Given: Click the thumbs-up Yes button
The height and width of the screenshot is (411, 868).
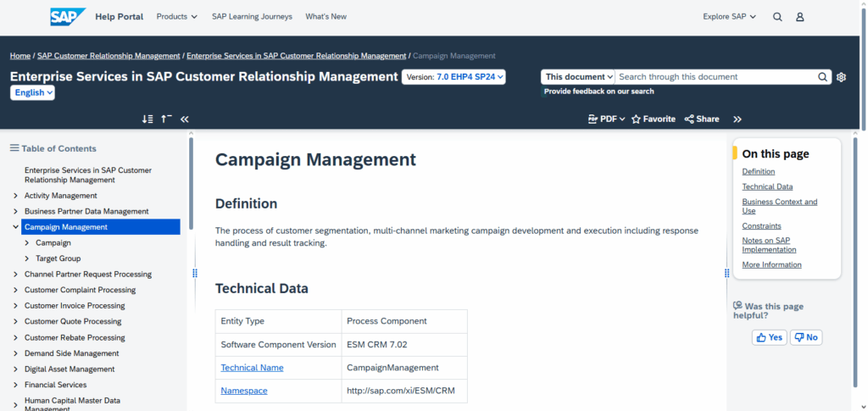Looking at the screenshot, I should 769,337.
